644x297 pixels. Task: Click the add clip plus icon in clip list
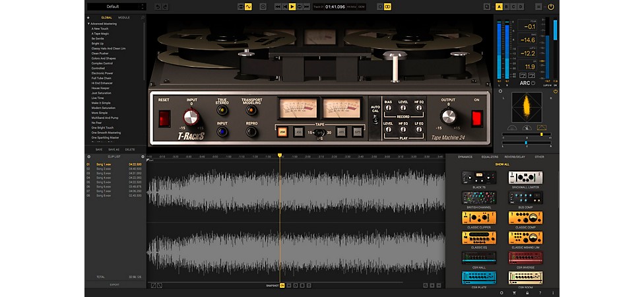88,156
